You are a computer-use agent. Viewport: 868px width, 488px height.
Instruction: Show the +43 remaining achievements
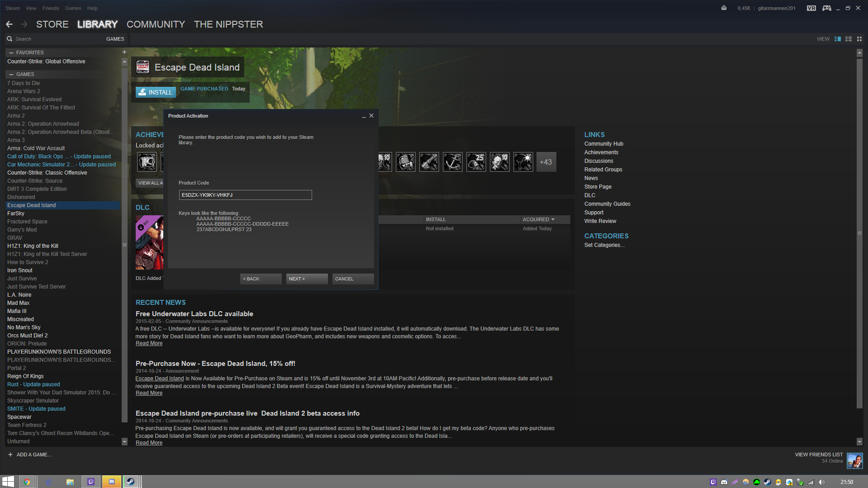pos(546,162)
